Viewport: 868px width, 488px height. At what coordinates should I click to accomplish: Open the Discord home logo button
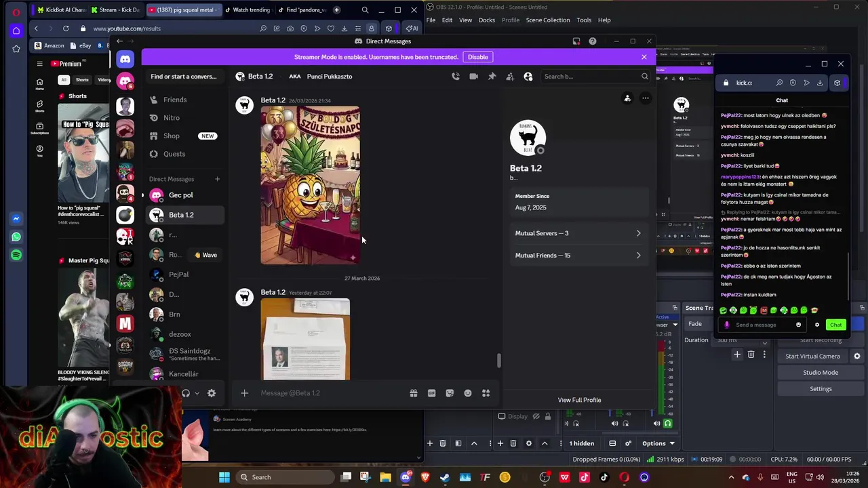[125, 60]
